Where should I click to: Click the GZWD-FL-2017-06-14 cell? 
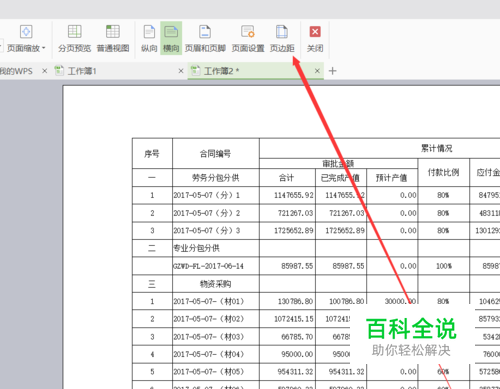click(215, 266)
